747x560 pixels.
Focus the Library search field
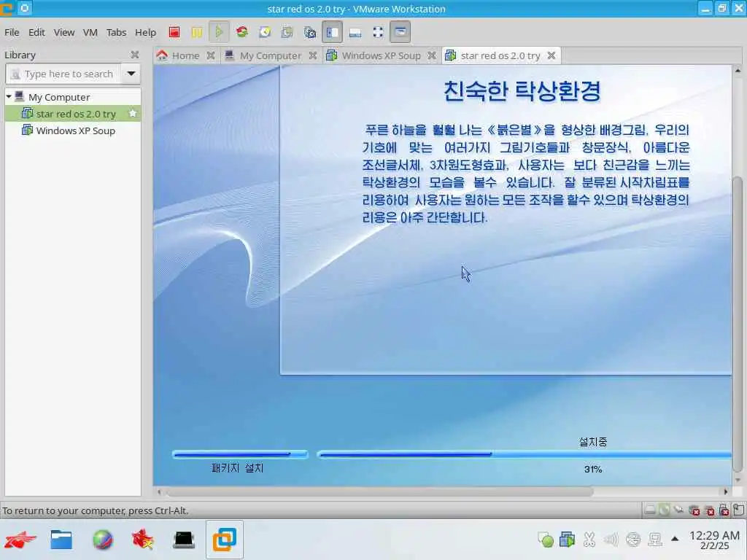(x=63, y=74)
